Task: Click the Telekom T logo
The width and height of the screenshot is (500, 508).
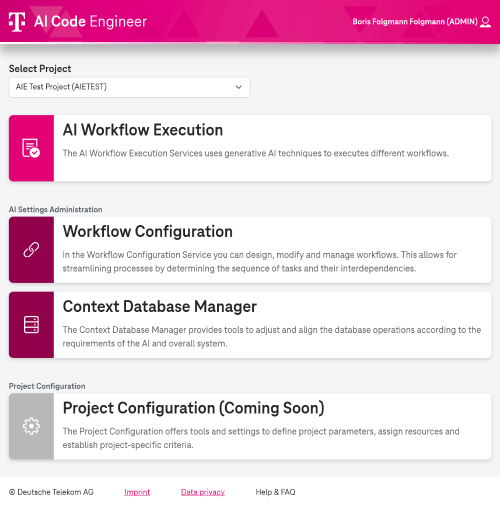Action: click(x=17, y=22)
